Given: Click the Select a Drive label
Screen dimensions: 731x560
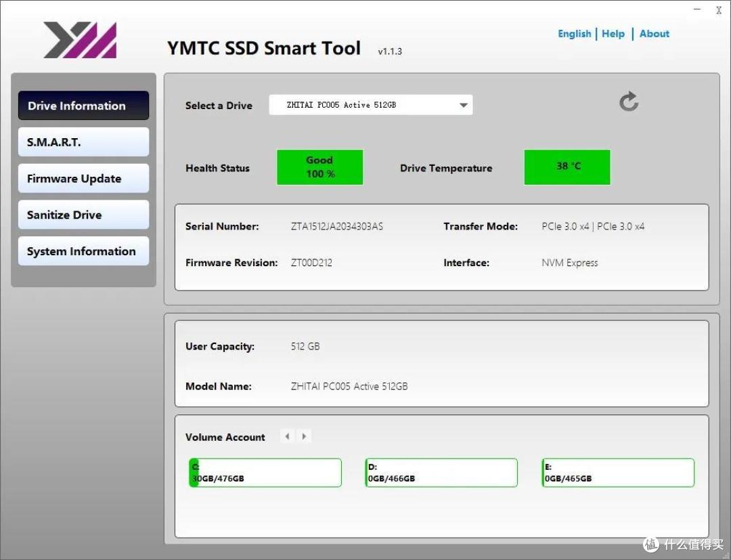Looking at the screenshot, I should [x=219, y=106].
